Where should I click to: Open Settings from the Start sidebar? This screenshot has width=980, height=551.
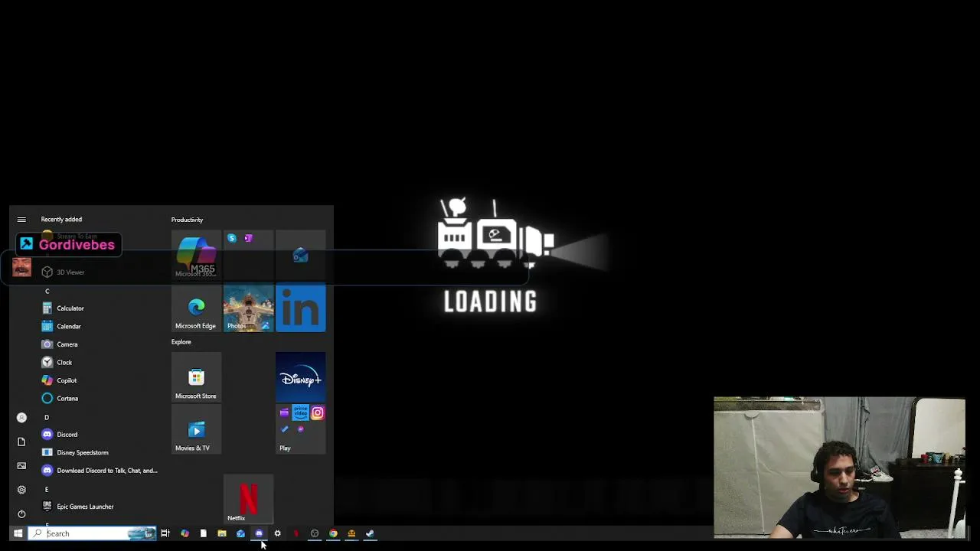tap(21, 490)
